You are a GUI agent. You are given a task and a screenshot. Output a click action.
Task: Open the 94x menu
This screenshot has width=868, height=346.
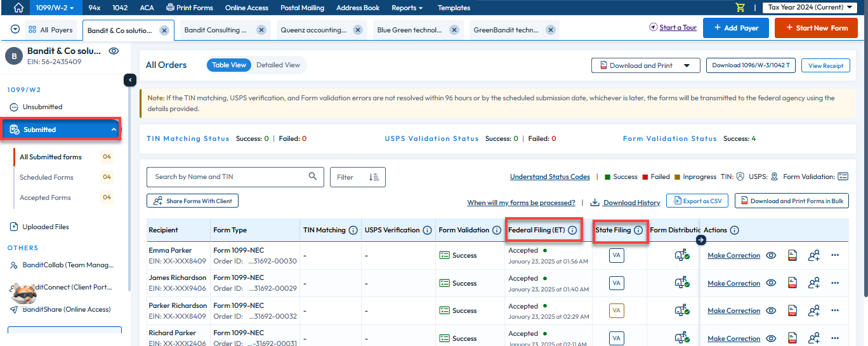[95, 8]
